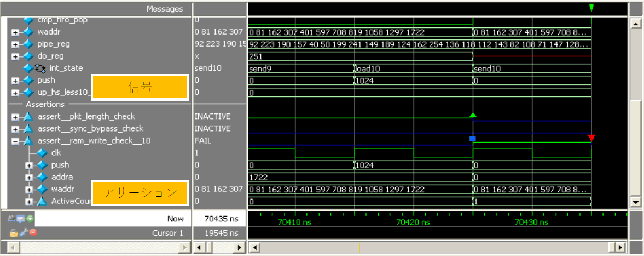Click the triangle icon of assert__sync_bypass_check
The width and height of the screenshot is (644, 256).
28,129
